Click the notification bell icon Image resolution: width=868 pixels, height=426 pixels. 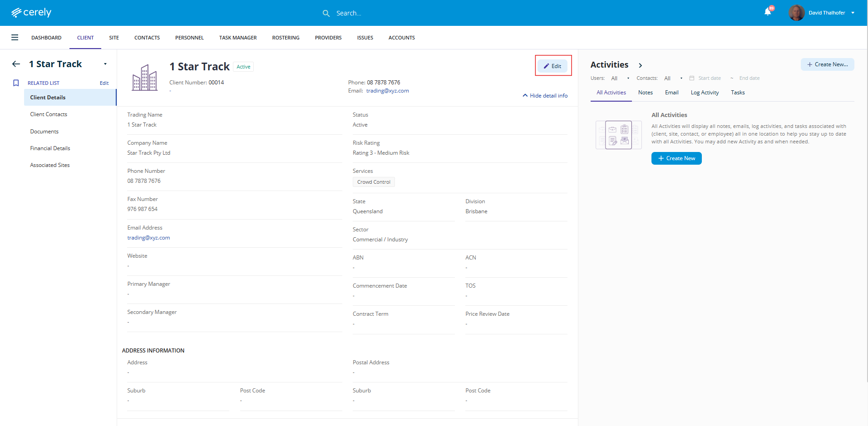(767, 12)
